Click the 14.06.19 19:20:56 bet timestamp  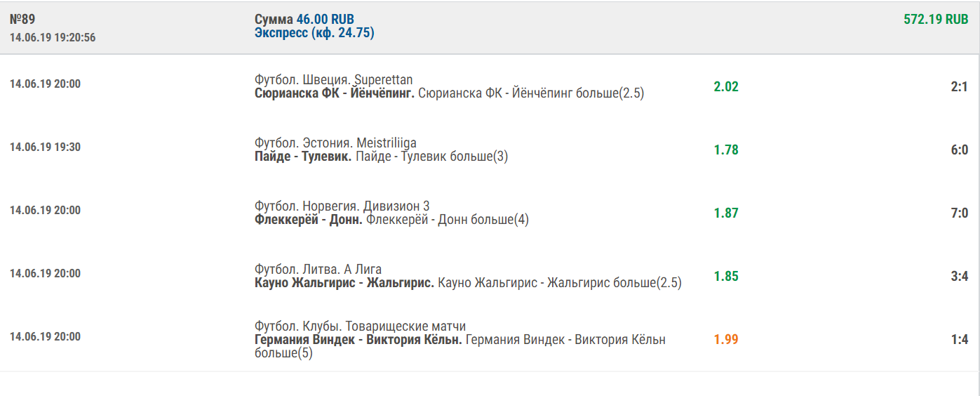point(53,37)
